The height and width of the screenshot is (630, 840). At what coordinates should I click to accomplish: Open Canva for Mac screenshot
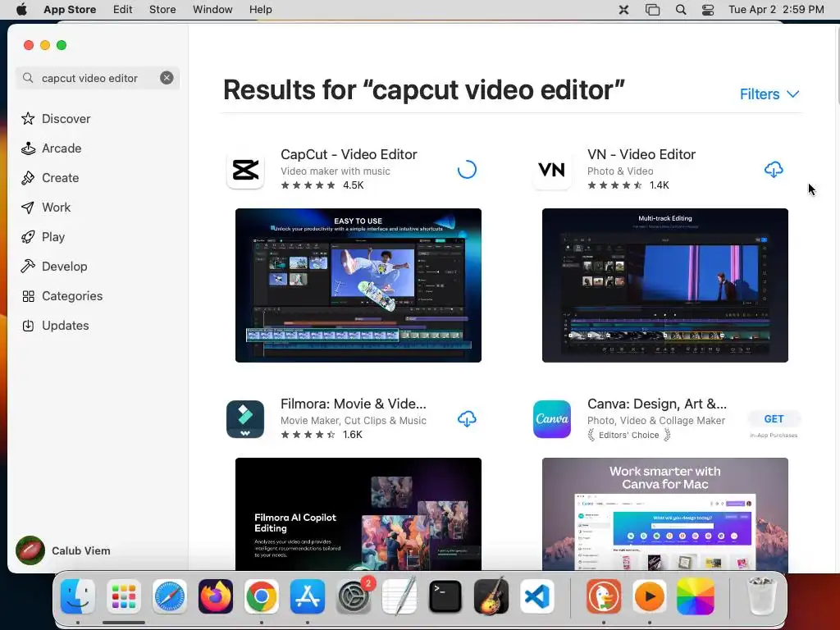click(x=664, y=514)
